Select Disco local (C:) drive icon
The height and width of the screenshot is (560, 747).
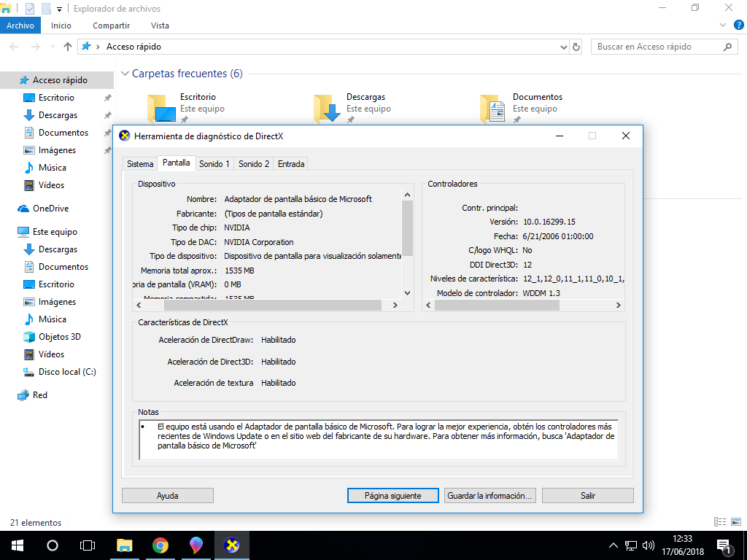pyautogui.click(x=29, y=372)
